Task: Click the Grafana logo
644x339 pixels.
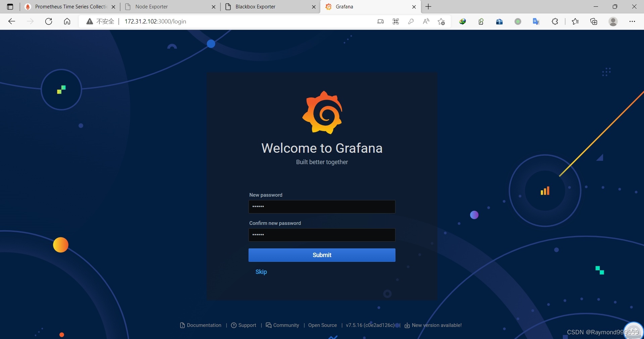Action: 322,112
